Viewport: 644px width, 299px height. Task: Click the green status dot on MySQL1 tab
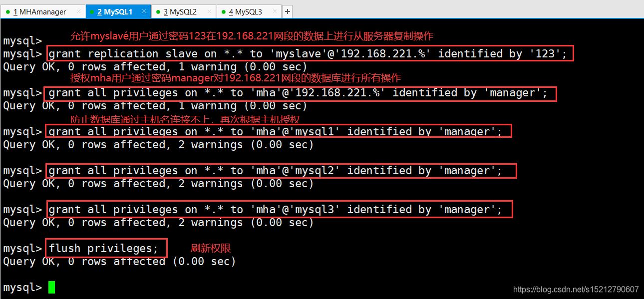92,11
